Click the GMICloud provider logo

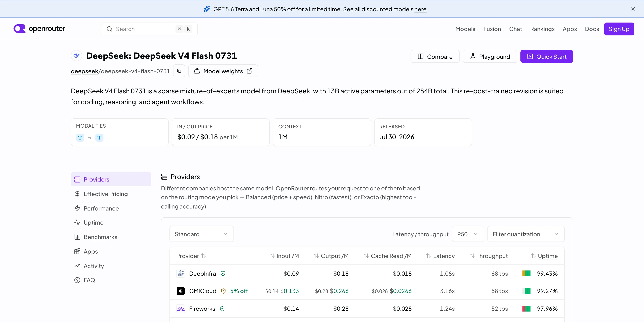click(x=181, y=291)
